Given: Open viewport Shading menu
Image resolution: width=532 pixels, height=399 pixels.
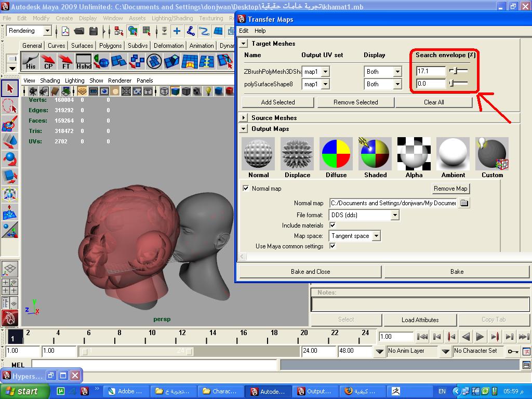Looking at the screenshot, I should click(50, 81).
